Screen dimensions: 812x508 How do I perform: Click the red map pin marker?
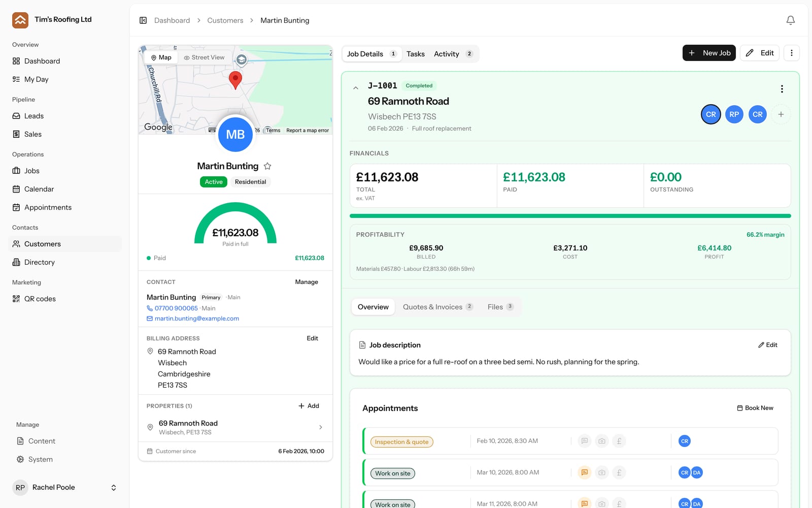tap(235, 80)
